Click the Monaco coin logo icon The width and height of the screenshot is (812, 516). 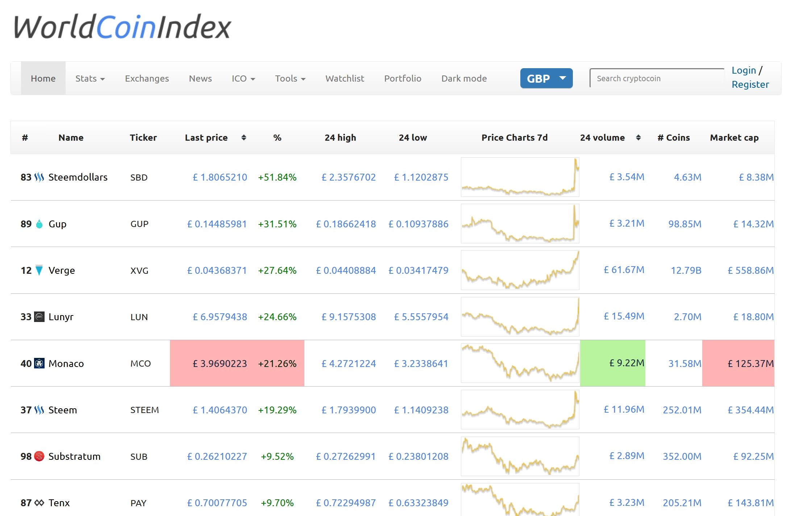39,363
